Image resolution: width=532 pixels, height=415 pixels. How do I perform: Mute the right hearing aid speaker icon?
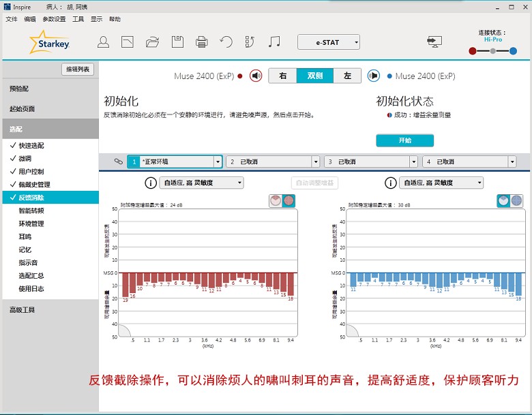[x=256, y=76]
